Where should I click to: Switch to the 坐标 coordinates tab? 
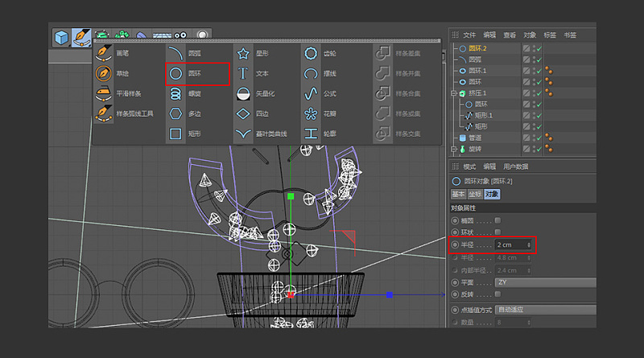coord(474,194)
